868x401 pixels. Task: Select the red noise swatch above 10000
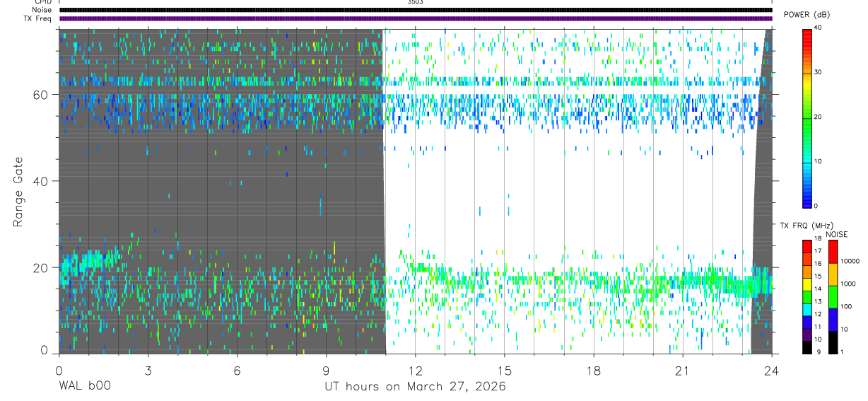833,252
